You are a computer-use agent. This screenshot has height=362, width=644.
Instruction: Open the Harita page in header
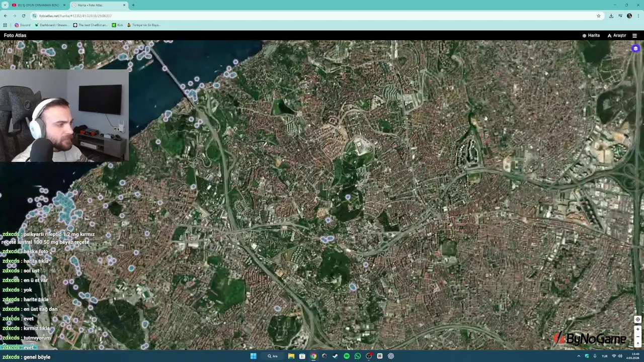(591, 36)
